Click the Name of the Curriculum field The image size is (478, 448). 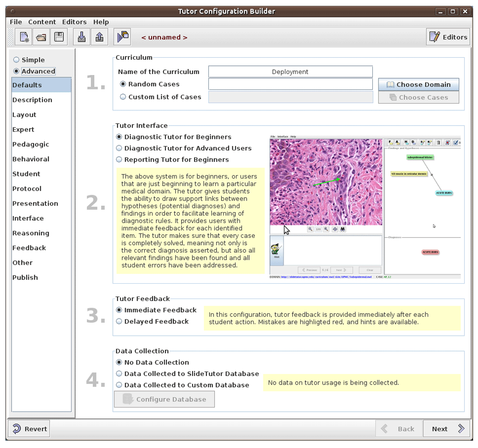[x=290, y=72]
